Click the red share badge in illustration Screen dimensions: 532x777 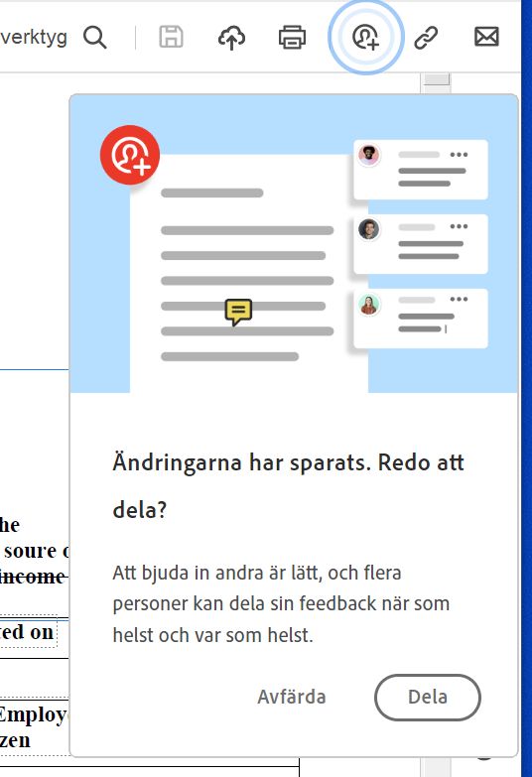[130, 155]
